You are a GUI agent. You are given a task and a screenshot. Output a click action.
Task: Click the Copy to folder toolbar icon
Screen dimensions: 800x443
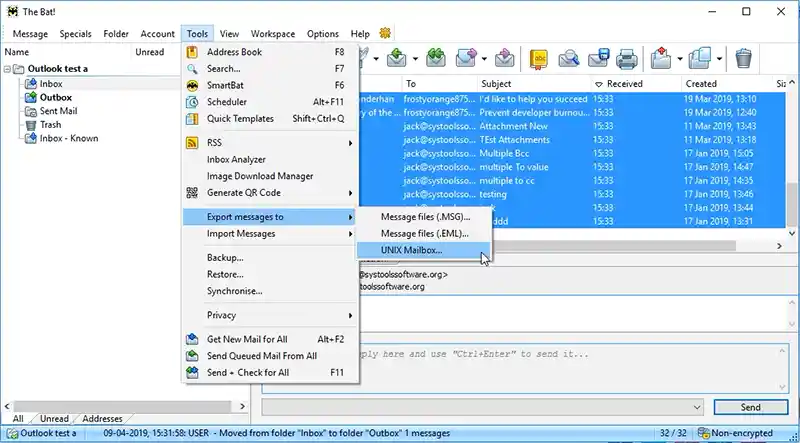coord(699,58)
